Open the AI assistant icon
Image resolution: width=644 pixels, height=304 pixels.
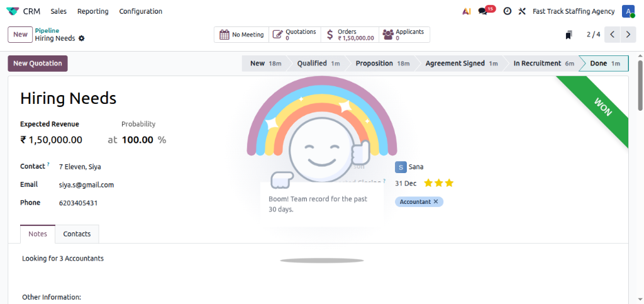click(x=466, y=11)
